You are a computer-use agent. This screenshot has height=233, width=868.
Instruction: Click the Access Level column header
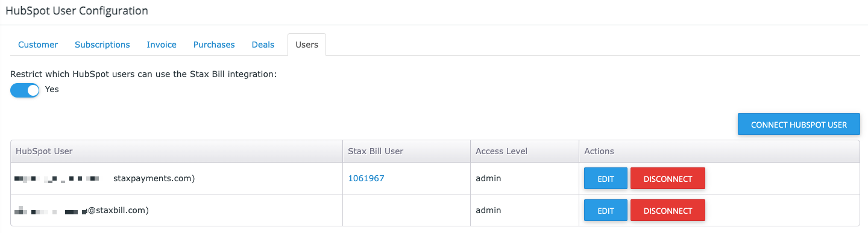524,151
